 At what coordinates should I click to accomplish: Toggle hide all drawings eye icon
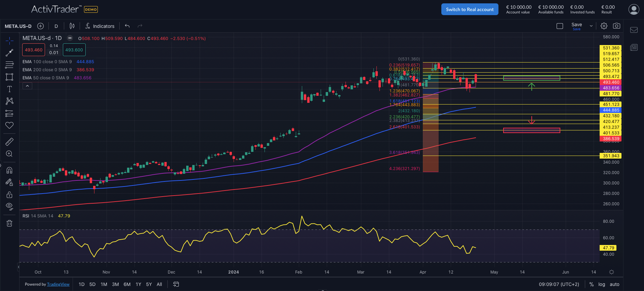pos(9,206)
